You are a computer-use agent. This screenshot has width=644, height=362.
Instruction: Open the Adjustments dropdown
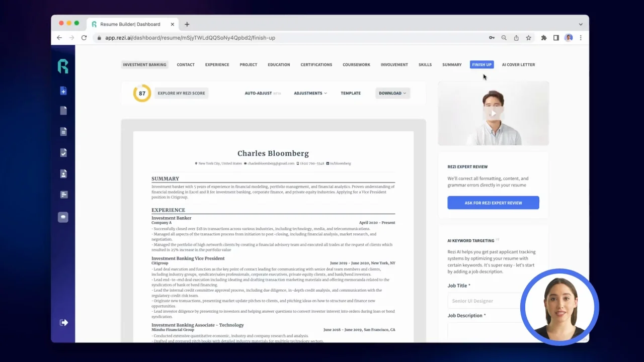pyautogui.click(x=310, y=93)
